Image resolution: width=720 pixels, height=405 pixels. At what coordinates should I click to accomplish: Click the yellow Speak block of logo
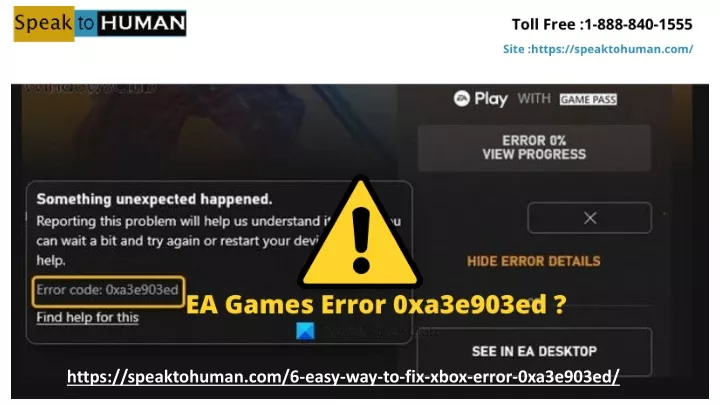pyautogui.click(x=44, y=23)
